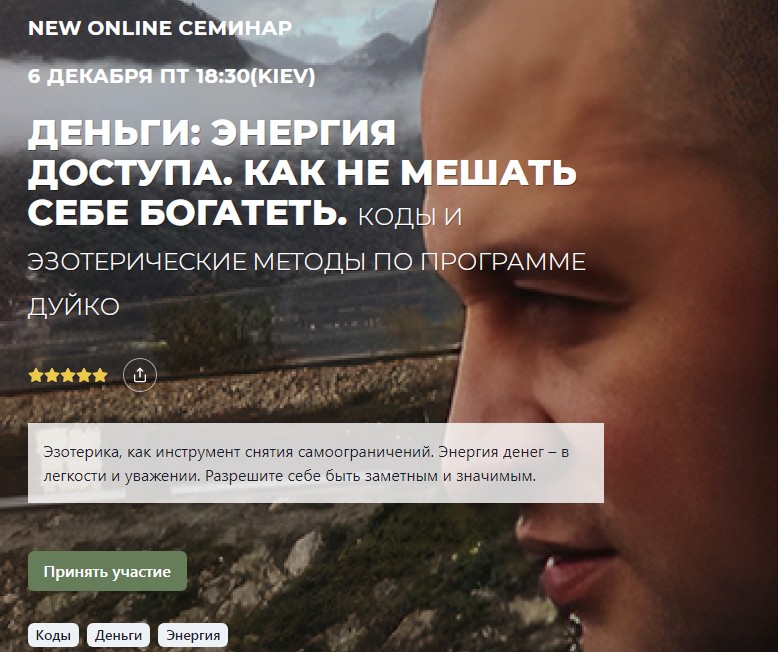Image resolution: width=778 pixels, height=652 pixels.
Task: Click the 'КОДЫ И' subtitle text
Action: 410,217
